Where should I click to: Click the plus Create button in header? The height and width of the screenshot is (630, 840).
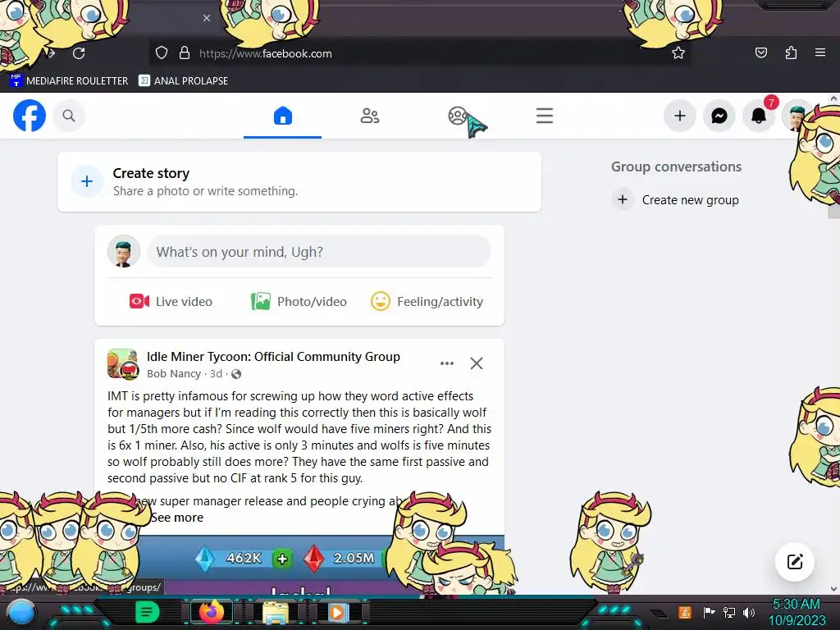tap(680, 116)
